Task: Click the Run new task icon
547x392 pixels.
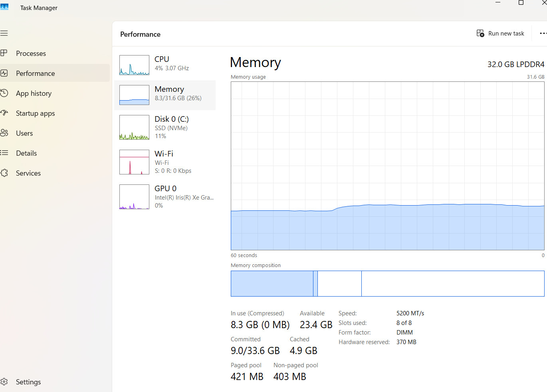Action: point(480,33)
